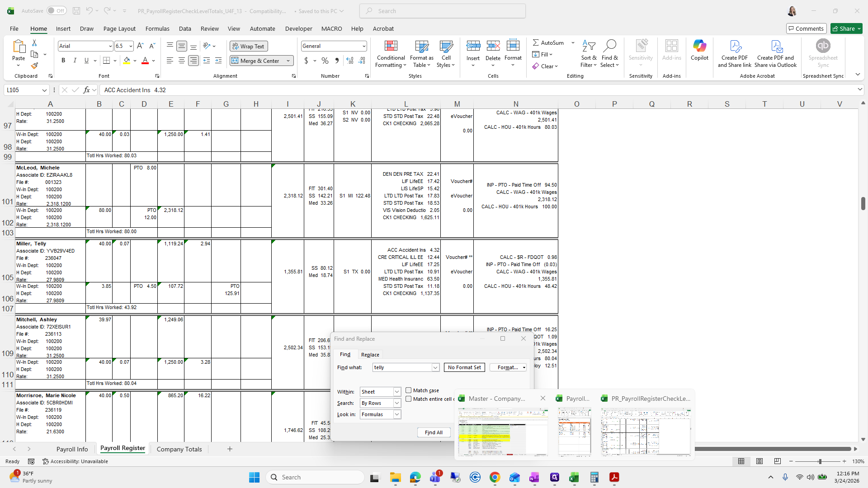This screenshot has height=488, width=868.
Task: Click the zoom slider handle
Action: coord(820,461)
